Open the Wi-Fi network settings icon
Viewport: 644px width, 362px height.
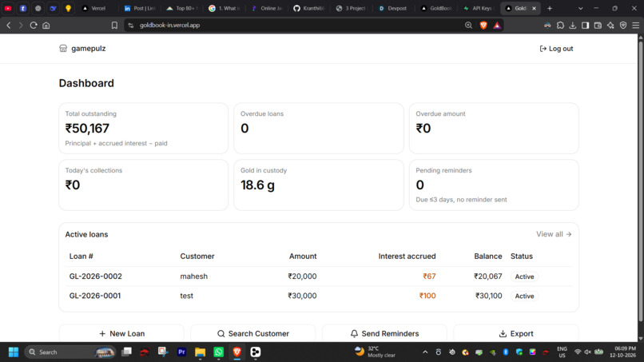[x=578, y=352]
